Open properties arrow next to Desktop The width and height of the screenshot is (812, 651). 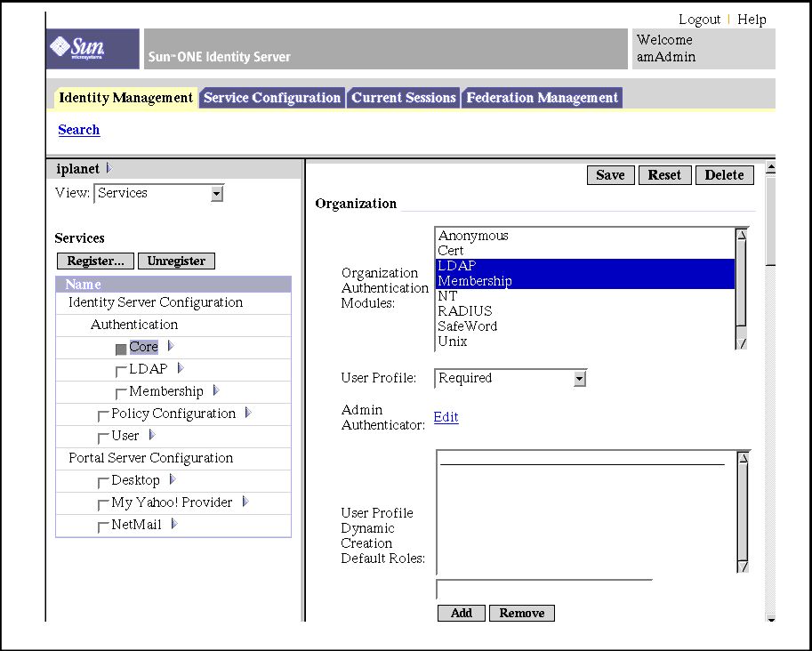pyautogui.click(x=173, y=479)
